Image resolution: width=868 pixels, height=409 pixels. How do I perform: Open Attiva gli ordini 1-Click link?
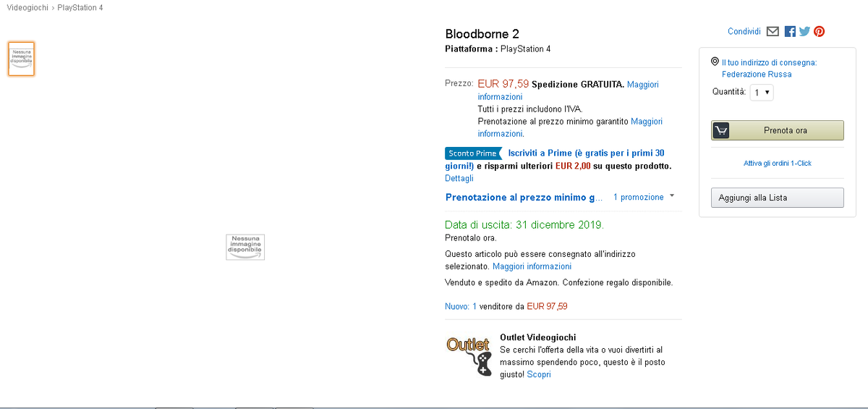click(777, 163)
